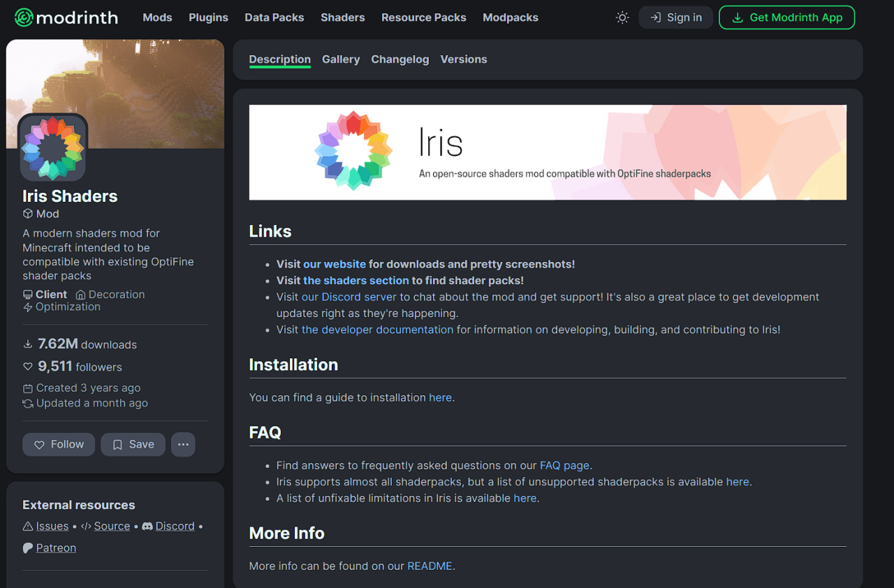Click the Optimization lightning icon
Image resolution: width=894 pixels, height=588 pixels.
[28, 307]
